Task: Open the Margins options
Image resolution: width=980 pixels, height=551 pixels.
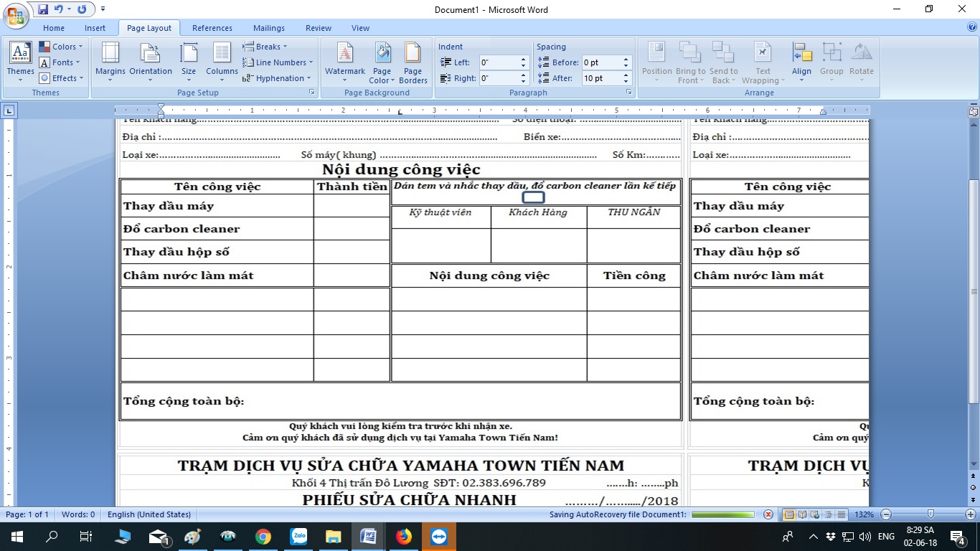Action: (x=110, y=60)
